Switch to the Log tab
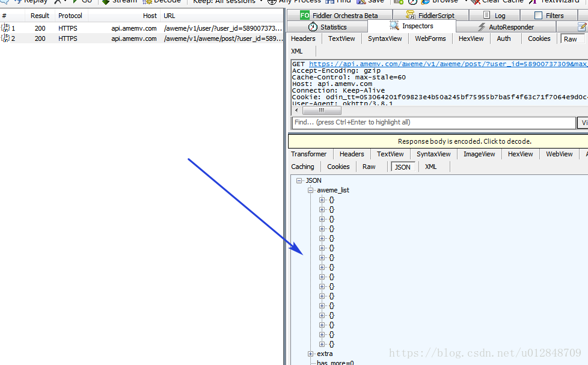588x365 pixels. [494, 16]
